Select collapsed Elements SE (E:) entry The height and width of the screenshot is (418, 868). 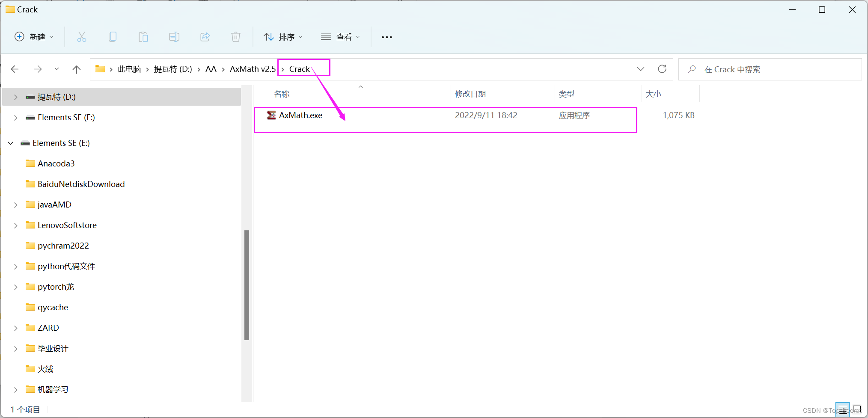click(66, 117)
